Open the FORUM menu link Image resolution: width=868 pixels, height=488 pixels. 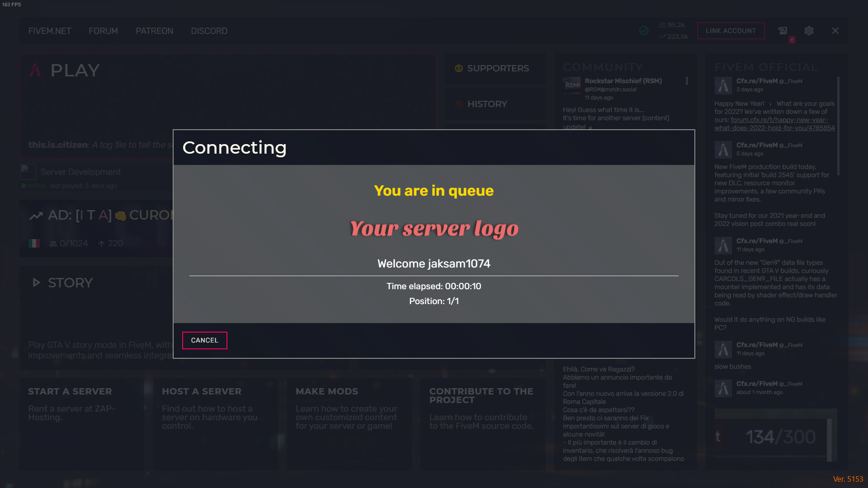tap(103, 31)
